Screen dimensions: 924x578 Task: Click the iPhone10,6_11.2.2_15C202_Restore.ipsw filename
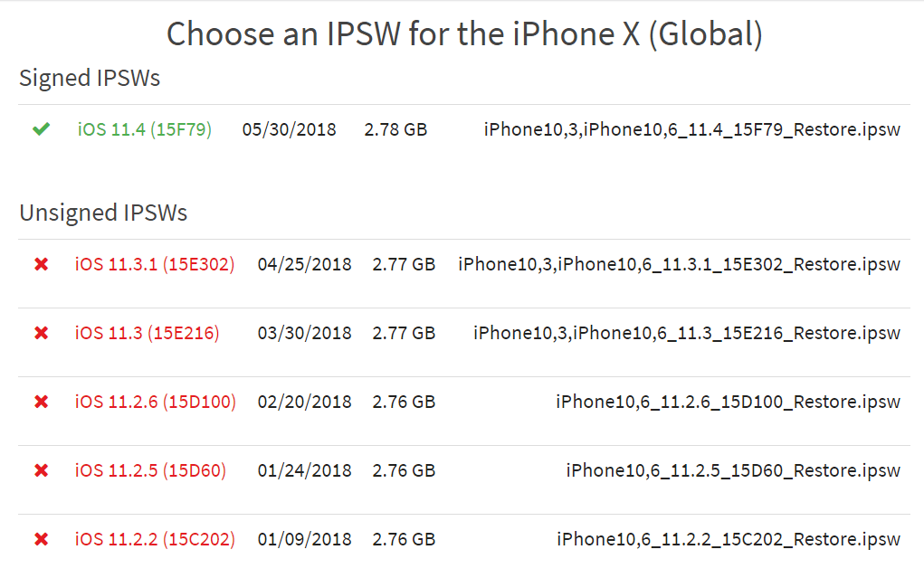tap(728, 539)
